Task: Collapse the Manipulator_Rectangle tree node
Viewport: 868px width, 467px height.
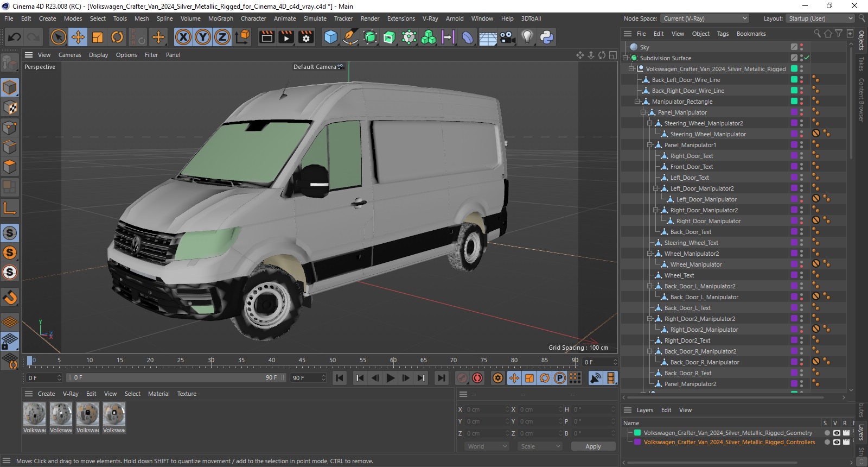Action: tap(637, 102)
